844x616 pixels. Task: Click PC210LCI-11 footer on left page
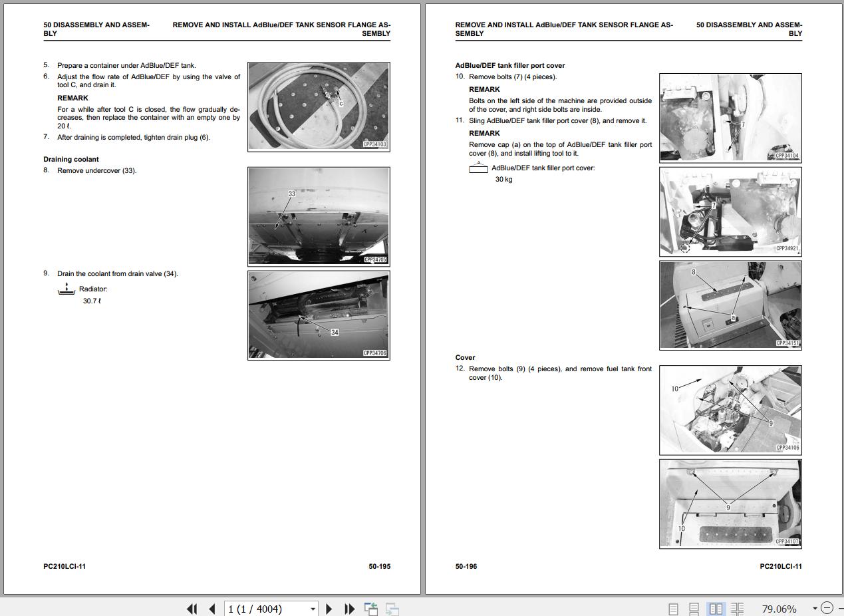(65, 566)
